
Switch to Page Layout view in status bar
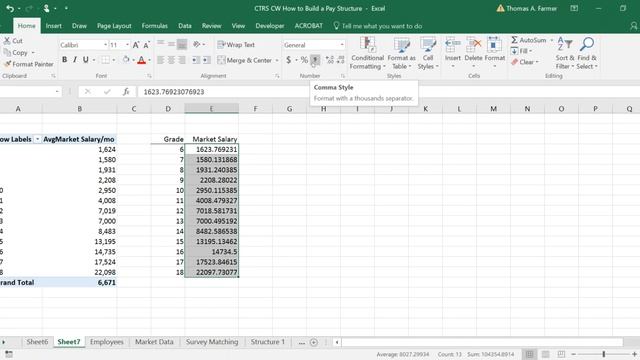[545, 354]
